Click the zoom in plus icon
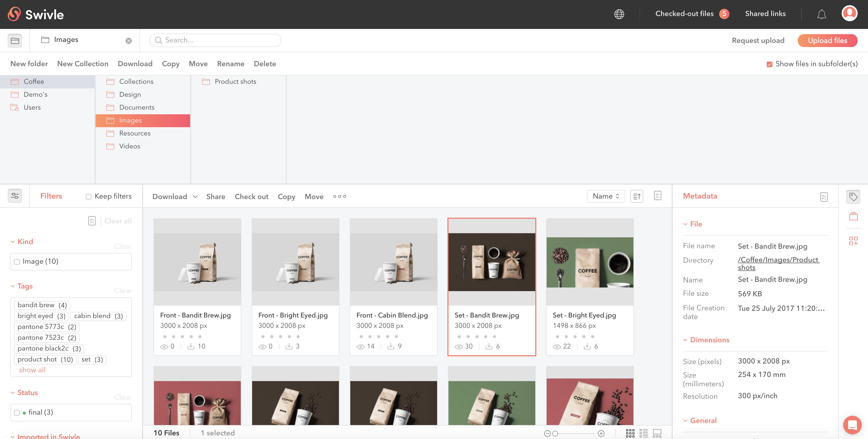 click(601, 433)
